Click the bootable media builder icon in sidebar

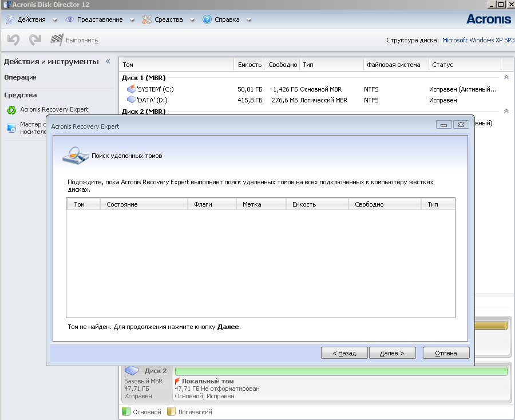pos(11,128)
